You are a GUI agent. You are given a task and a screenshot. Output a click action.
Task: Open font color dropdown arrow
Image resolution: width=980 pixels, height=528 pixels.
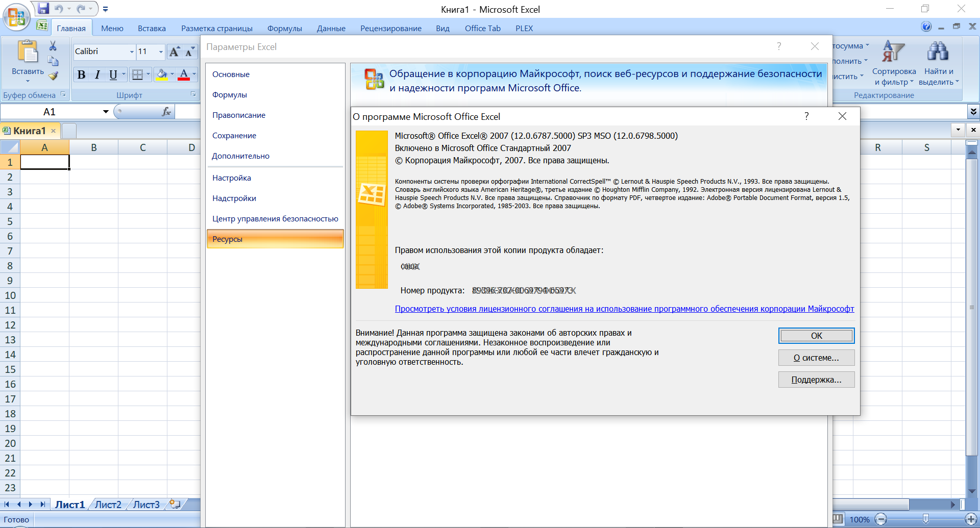[194, 75]
